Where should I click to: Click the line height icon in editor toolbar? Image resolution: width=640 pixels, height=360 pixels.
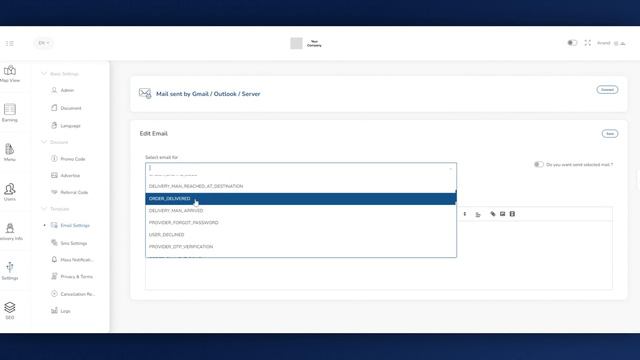click(464, 214)
